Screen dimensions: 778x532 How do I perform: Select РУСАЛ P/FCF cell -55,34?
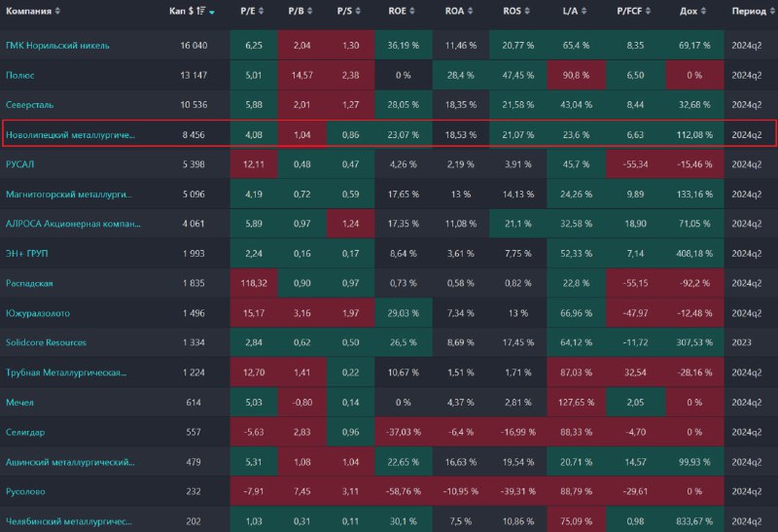tap(635, 164)
